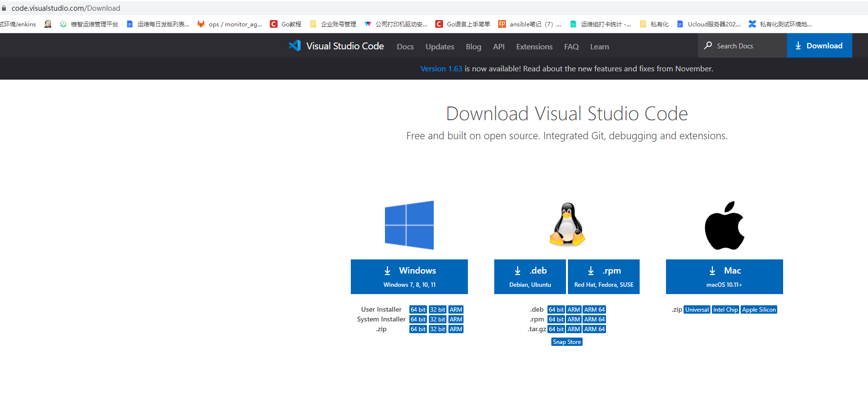Open the Go教程 bookmark
The image size is (868, 404).
coord(286,24)
